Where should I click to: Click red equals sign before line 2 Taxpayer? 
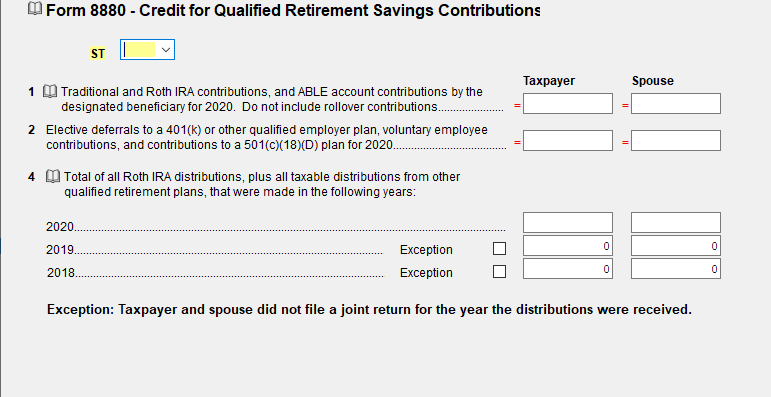click(x=517, y=143)
